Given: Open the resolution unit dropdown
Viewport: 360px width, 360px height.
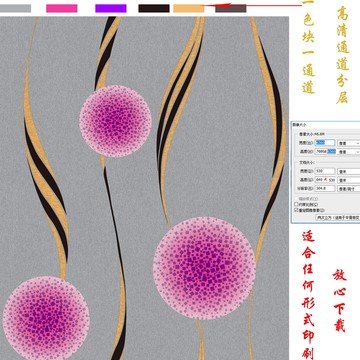Looking at the screenshot, I should (x=349, y=189).
